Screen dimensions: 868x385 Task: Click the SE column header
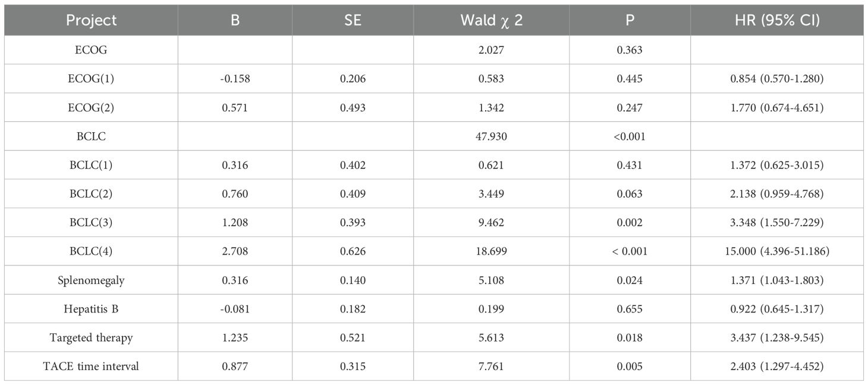pos(353,20)
